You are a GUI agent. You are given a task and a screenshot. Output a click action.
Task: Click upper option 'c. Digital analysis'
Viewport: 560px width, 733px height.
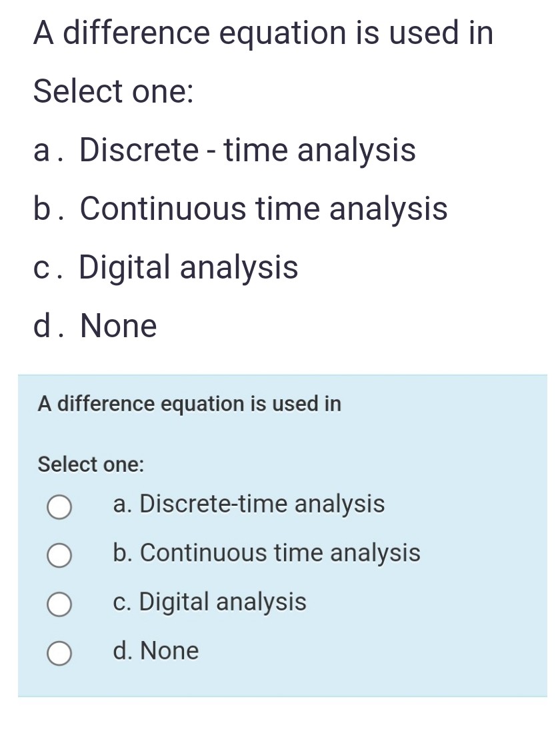coord(165,267)
